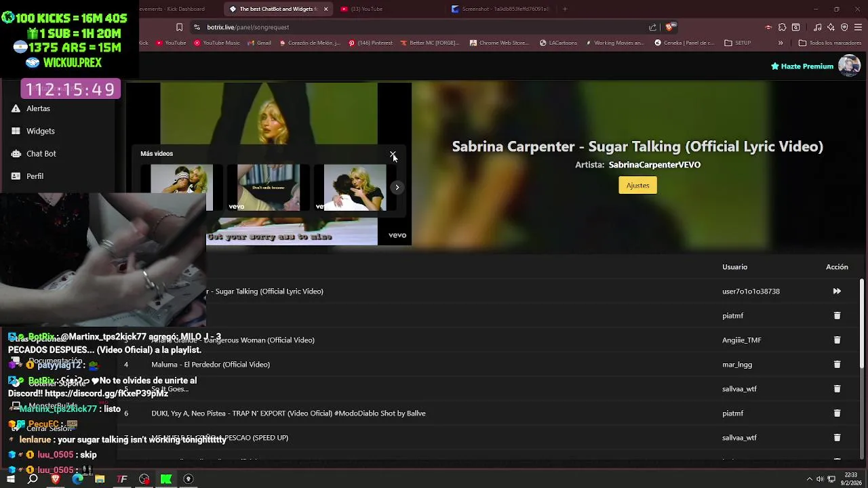868x488 pixels.
Task: Open a new browser tab
Action: (565, 9)
